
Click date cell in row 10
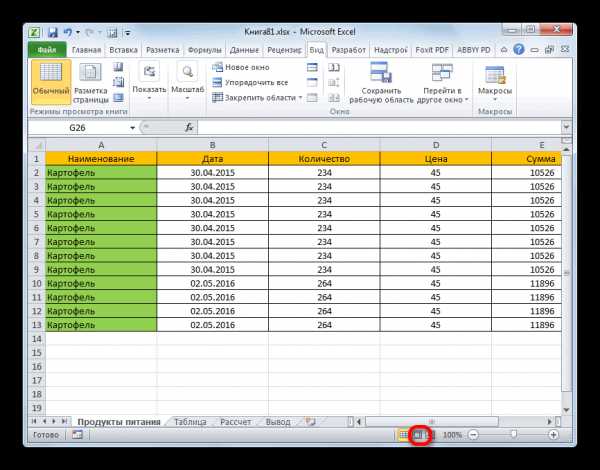(x=213, y=284)
